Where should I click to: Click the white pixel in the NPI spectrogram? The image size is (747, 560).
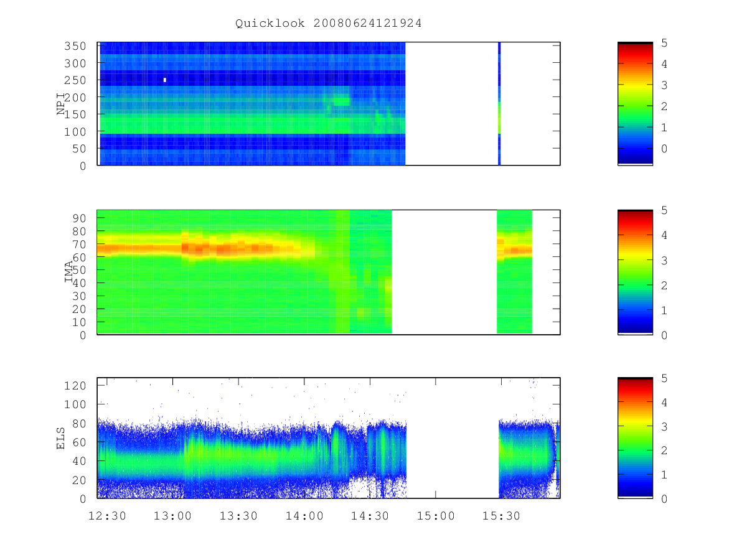click(x=164, y=80)
